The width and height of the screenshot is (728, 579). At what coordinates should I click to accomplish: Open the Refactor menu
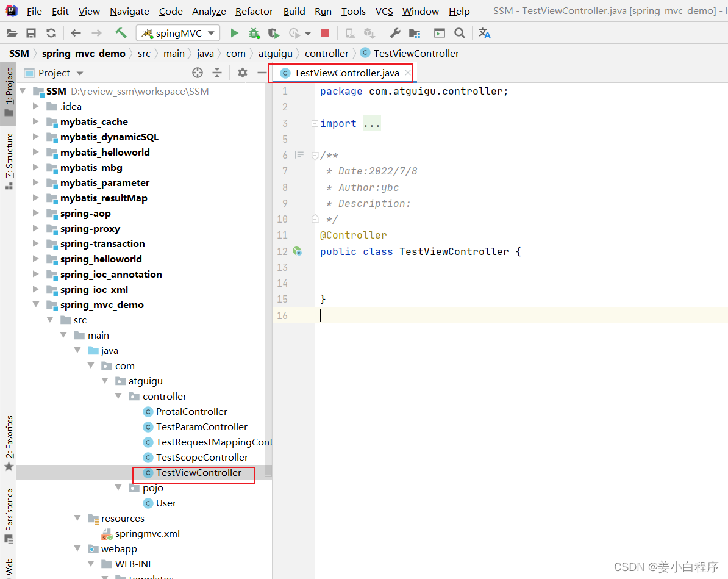click(x=254, y=12)
